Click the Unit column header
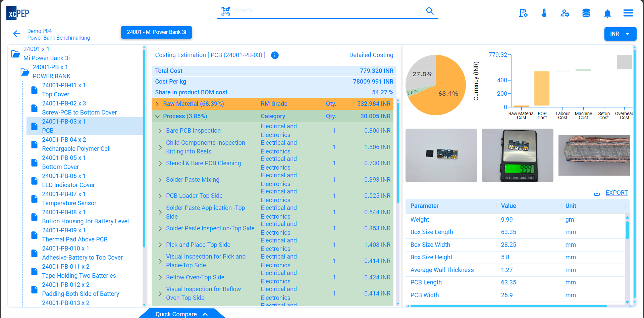 tap(571, 206)
